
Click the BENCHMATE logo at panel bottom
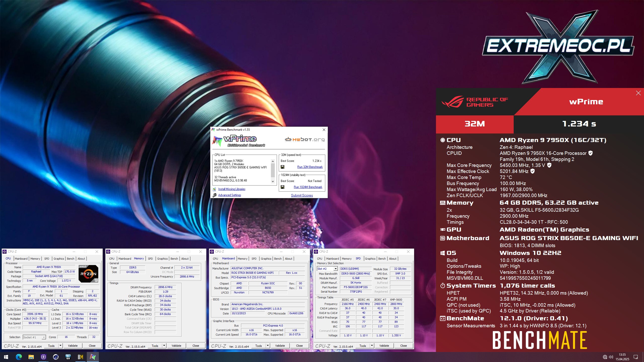tap(540, 340)
